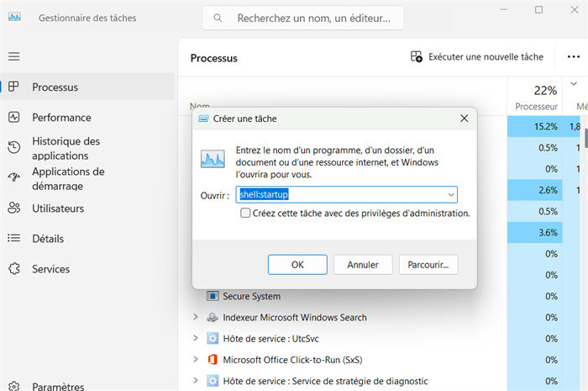Open Historique des applications icon
The height and width of the screenshot is (391, 588).
(x=13, y=148)
